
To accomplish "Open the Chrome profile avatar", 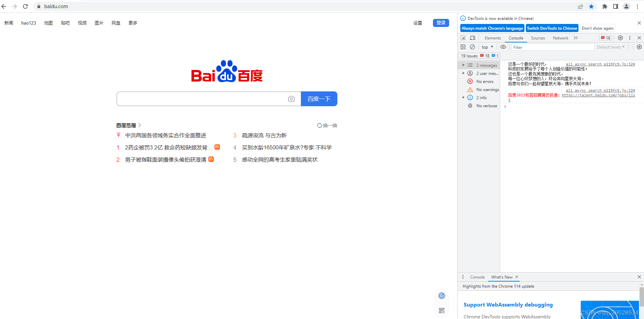I will [626, 6].
